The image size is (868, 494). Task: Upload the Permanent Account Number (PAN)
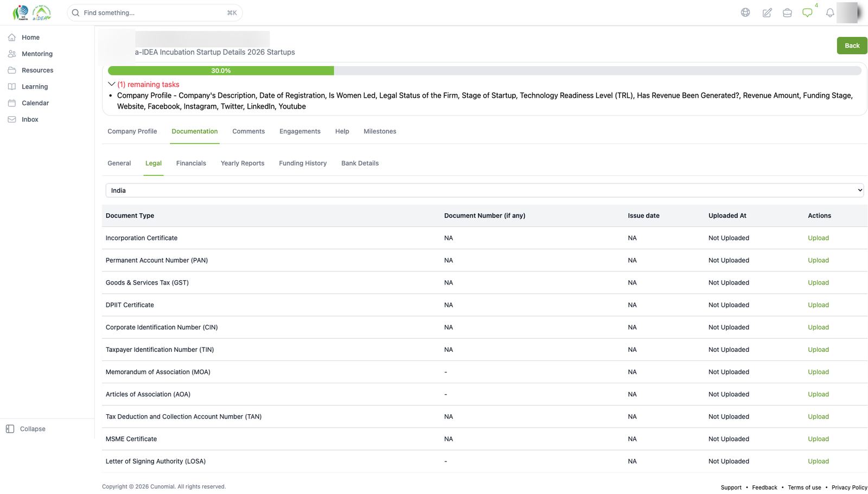pos(818,261)
